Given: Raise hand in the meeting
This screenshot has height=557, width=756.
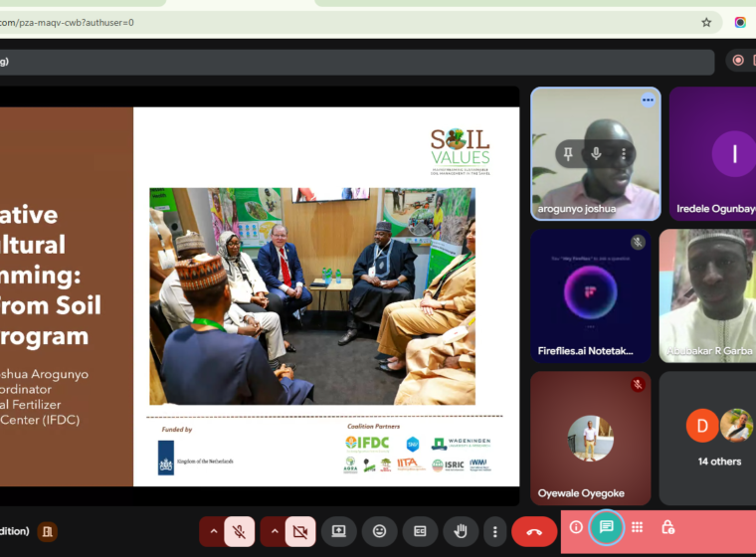Looking at the screenshot, I should click(461, 532).
